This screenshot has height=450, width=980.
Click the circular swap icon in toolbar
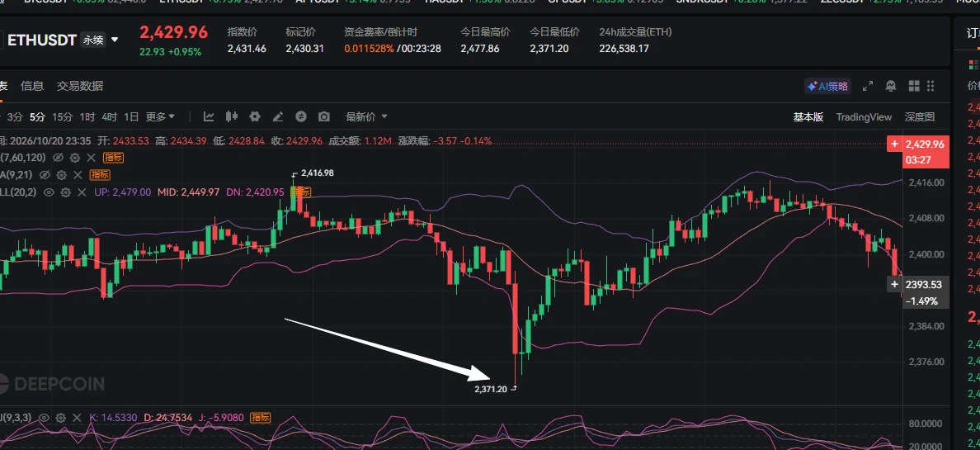point(301,116)
